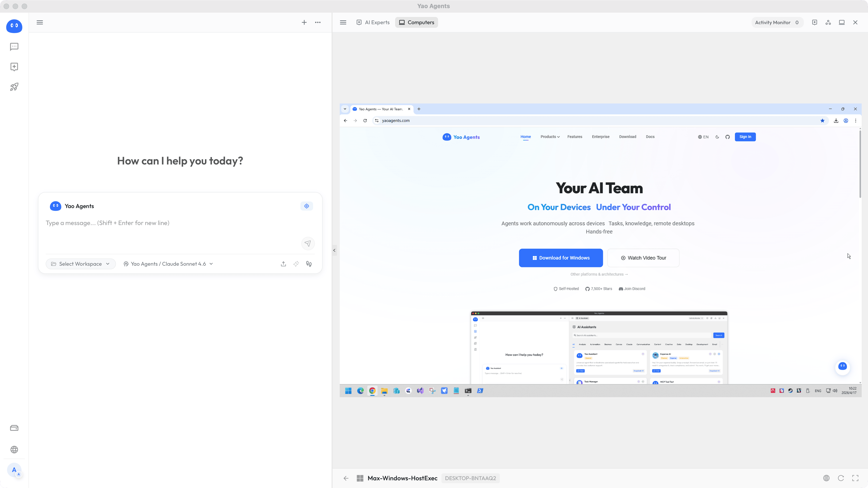Toggle dark mode moon icon on website

[x=717, y=137]
